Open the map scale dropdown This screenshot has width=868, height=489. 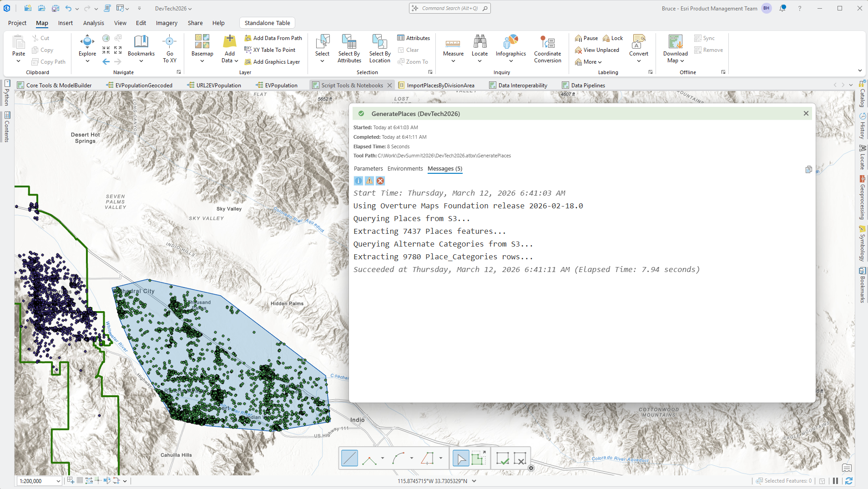point(58,481)
